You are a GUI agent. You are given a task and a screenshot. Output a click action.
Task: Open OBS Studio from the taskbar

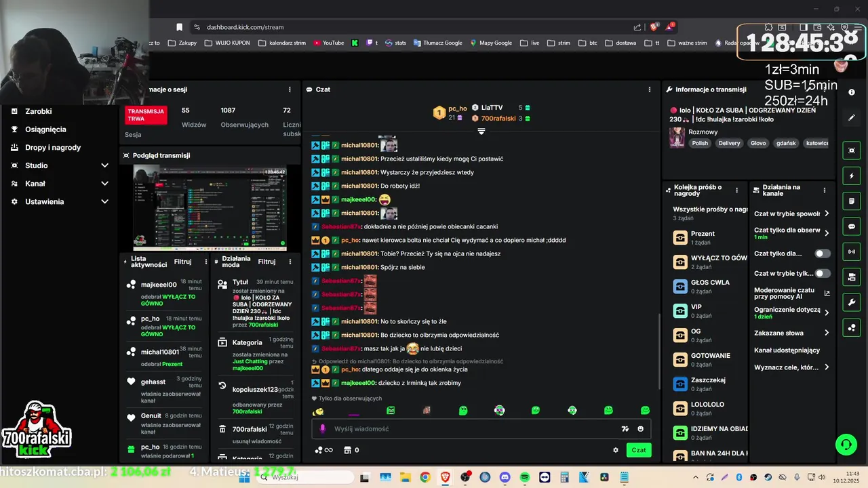[x=465, y=477]
